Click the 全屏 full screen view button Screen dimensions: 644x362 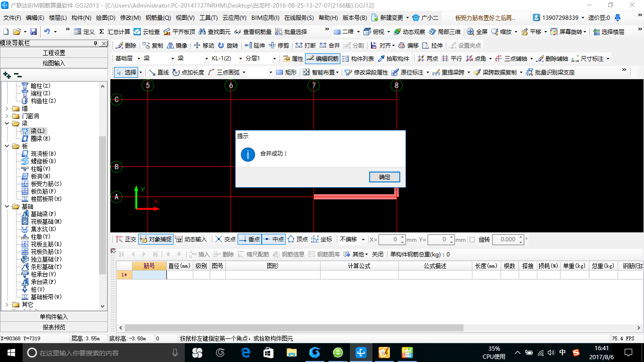click(477, 32)
